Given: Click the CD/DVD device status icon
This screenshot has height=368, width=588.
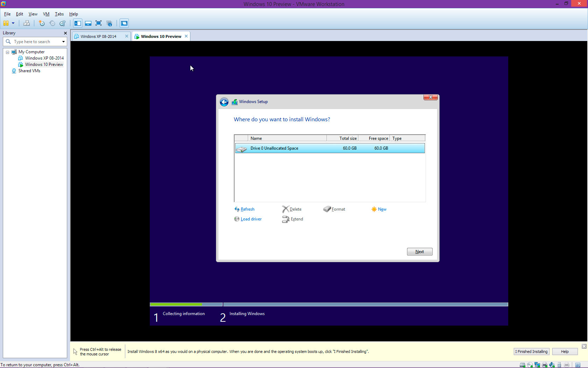Looking at the screenshot, I should coord(530,365).
